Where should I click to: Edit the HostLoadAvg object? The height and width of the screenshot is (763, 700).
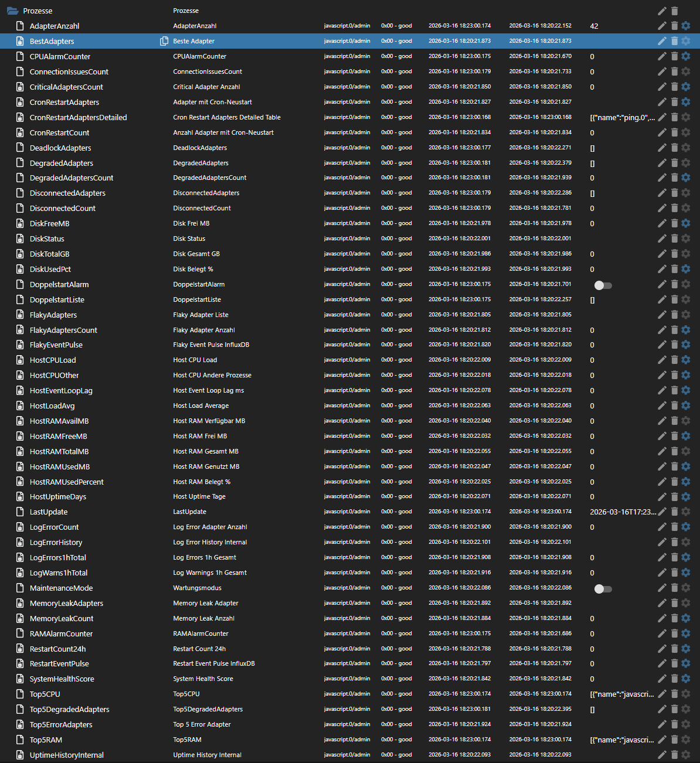tap(662, 406)
